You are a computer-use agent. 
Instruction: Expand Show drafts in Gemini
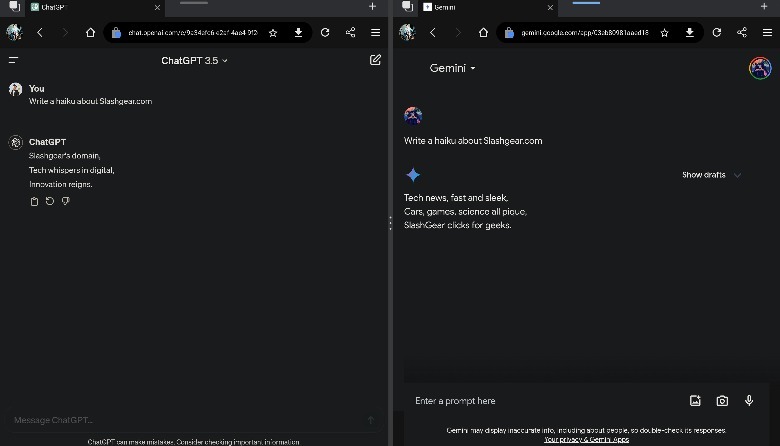click(x=711, y=175)
